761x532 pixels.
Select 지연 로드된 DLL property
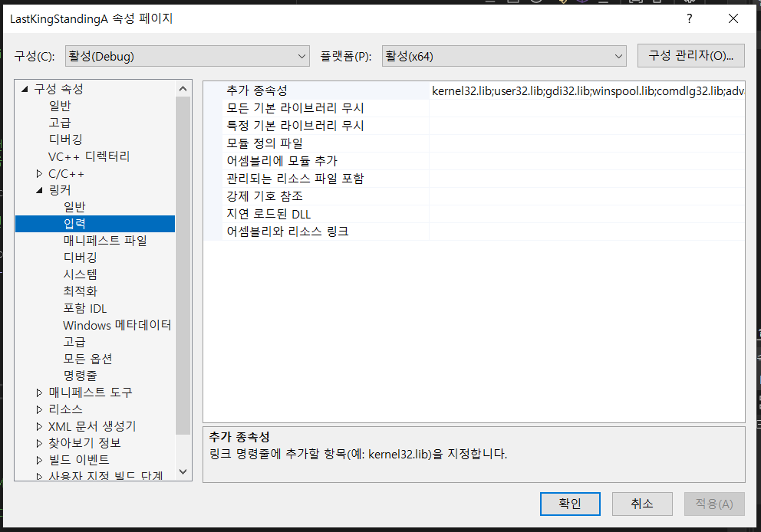[x=268, y=214]
